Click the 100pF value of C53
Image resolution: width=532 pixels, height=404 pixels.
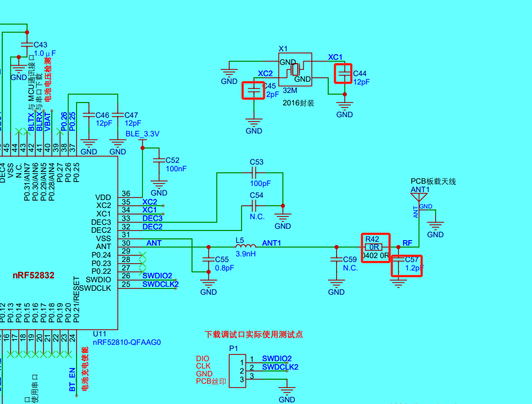coord(260,183)
